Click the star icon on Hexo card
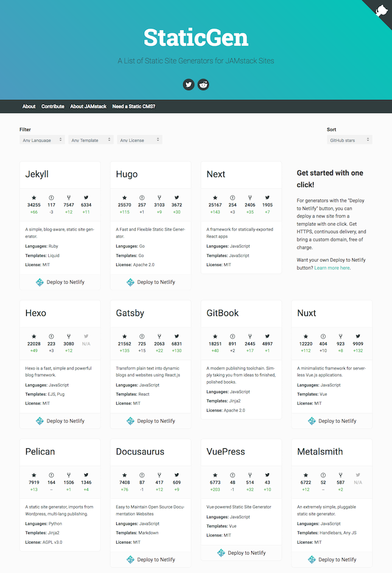 click(x=34, y=337)
